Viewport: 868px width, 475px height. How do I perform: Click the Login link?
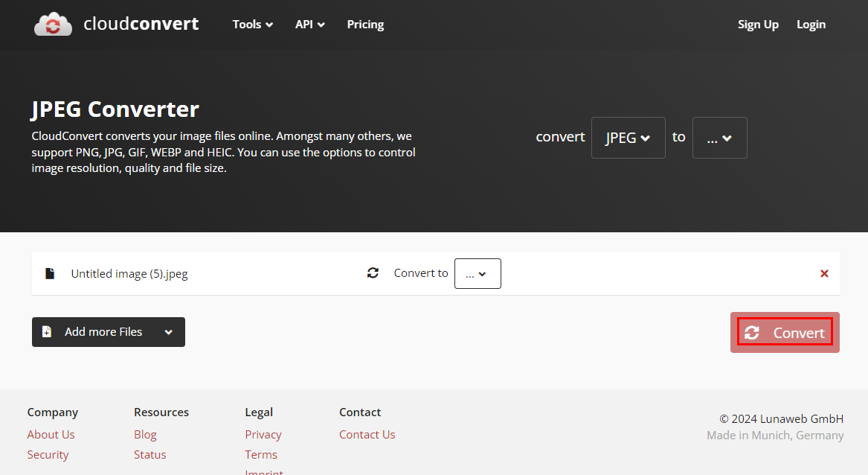point(811,25)
